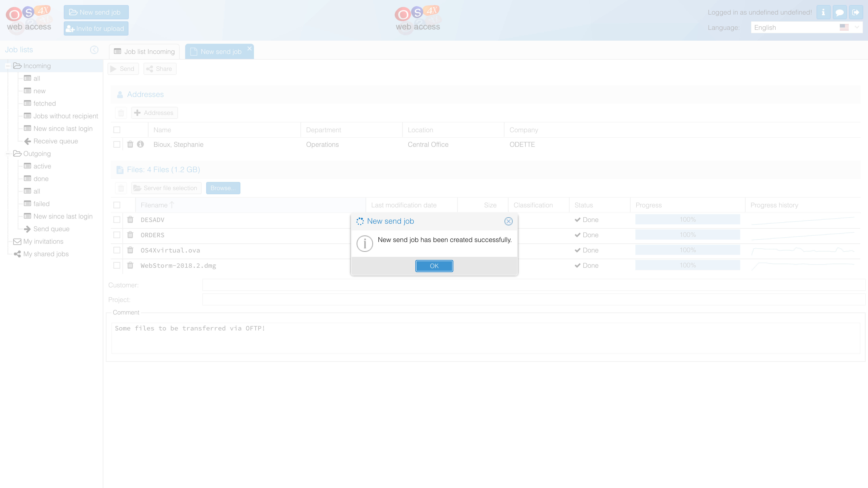Delete the ORDERS file via trash icon
Screen dimensions: 868x488
pos(130,235)
